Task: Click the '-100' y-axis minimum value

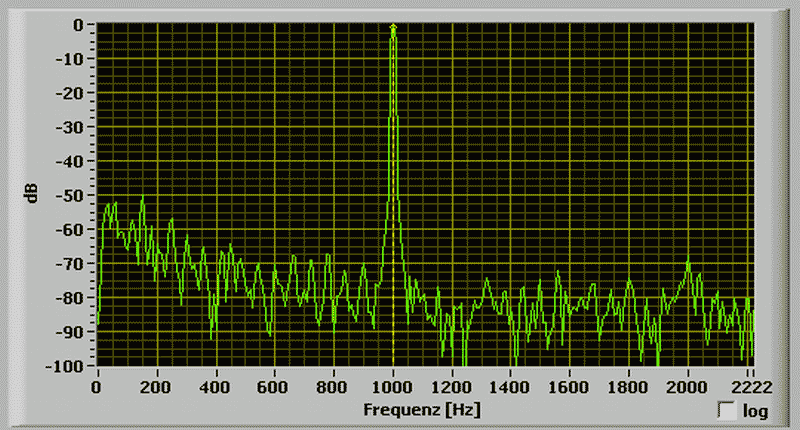Action: click(x=64, y=366)
